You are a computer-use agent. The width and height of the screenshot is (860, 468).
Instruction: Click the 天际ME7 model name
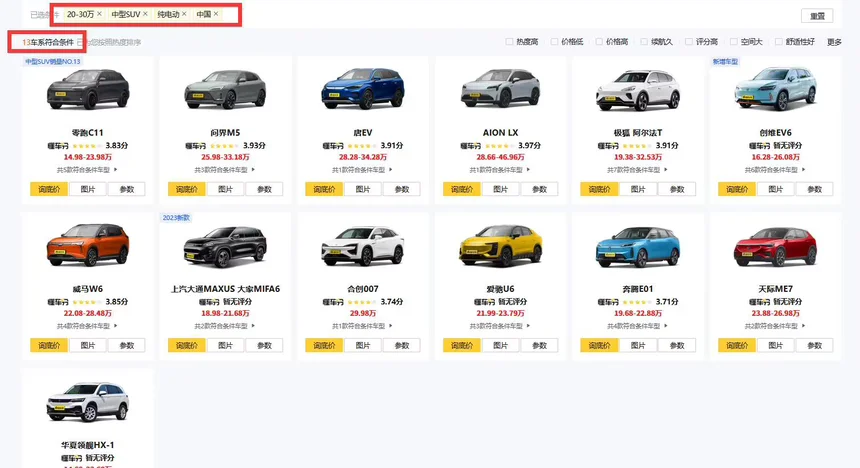(776, 289)
